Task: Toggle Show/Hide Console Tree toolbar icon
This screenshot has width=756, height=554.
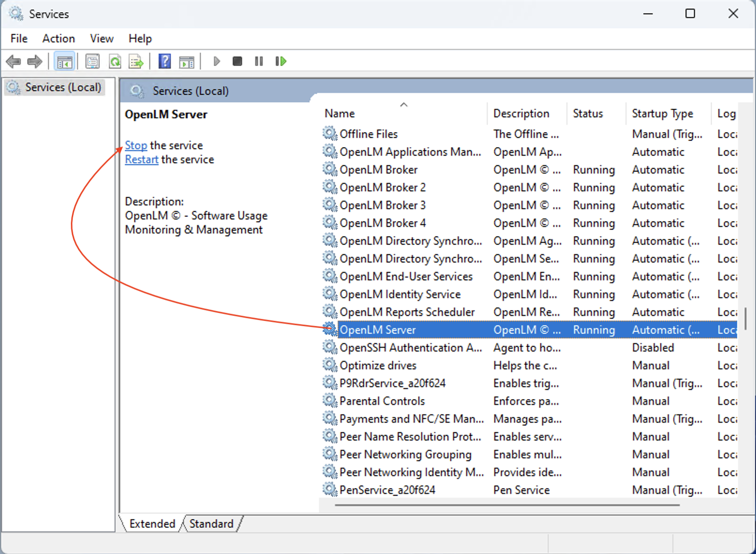Action: point(64,61)
